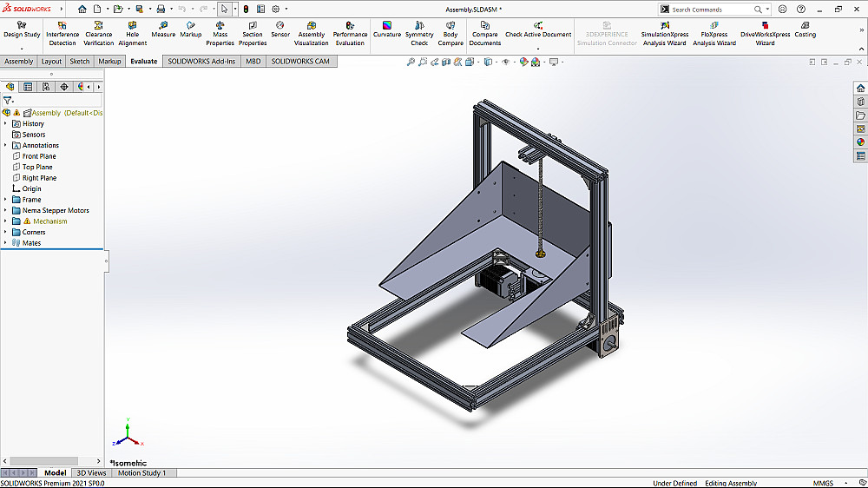This screenshot has height=488, width=868.
Task: Expand the Frame folder in the tree
Action: 5,200
